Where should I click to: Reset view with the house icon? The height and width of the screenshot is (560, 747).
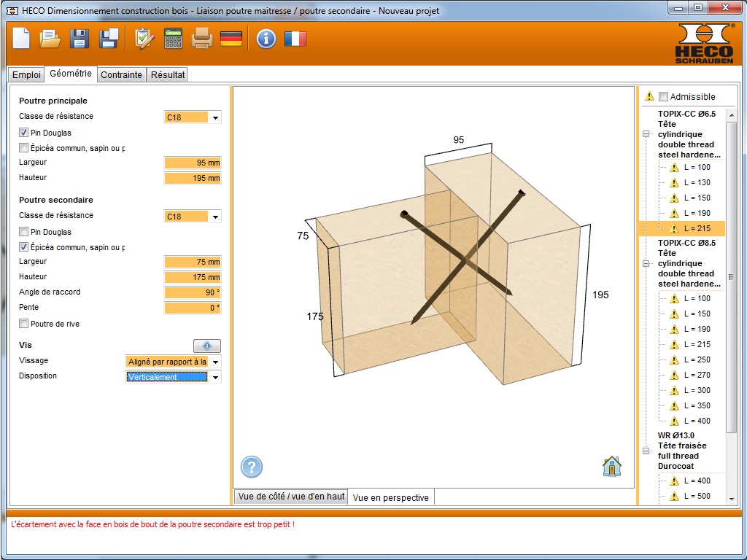(612, 466)
